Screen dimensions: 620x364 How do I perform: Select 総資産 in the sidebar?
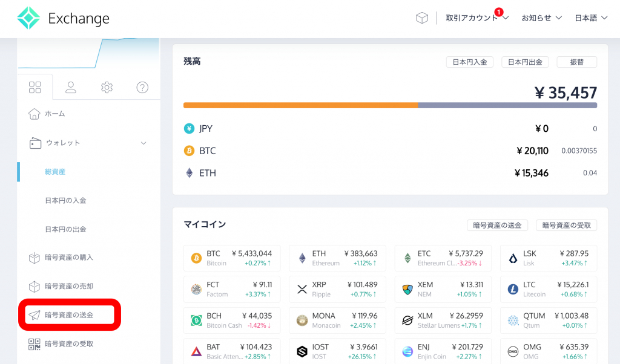(55, 172)
